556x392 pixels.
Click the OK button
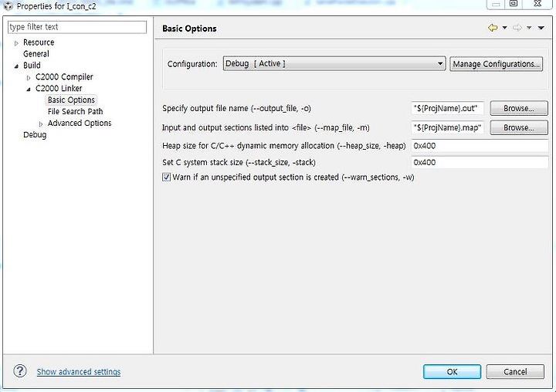pyautogui.click(x=452, y=371)
